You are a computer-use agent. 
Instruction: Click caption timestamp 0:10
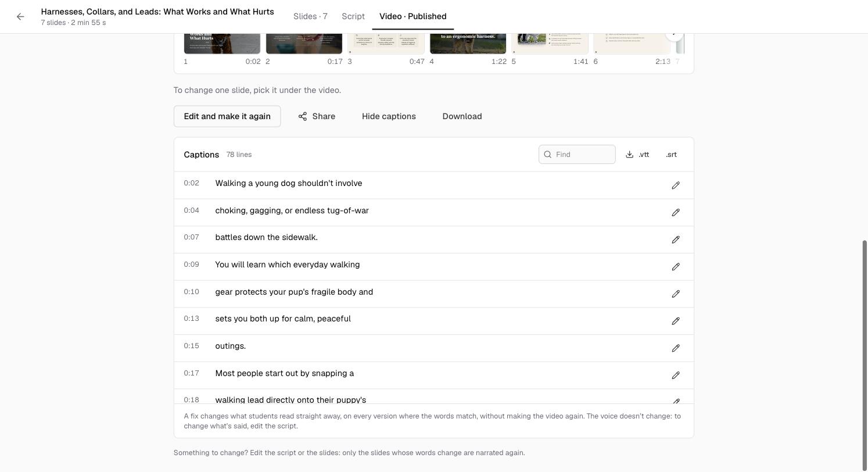(x=191, y=292)
